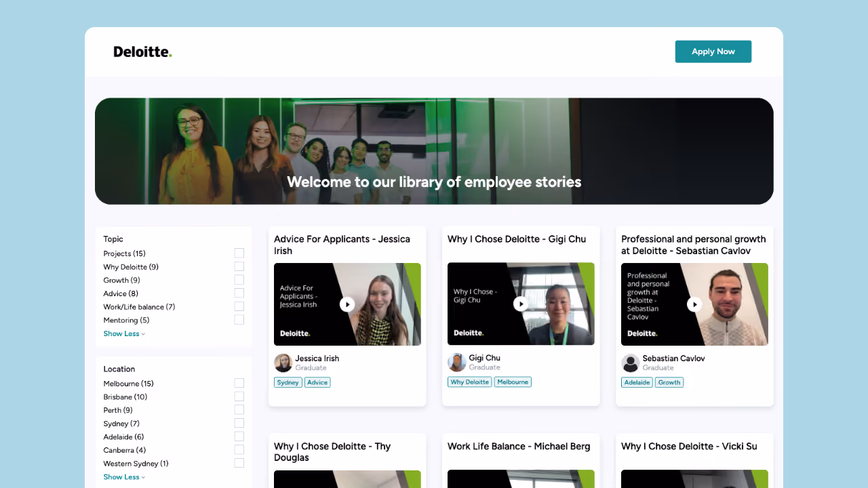Check the Brisbane (10) location filter

click(239, 396)
